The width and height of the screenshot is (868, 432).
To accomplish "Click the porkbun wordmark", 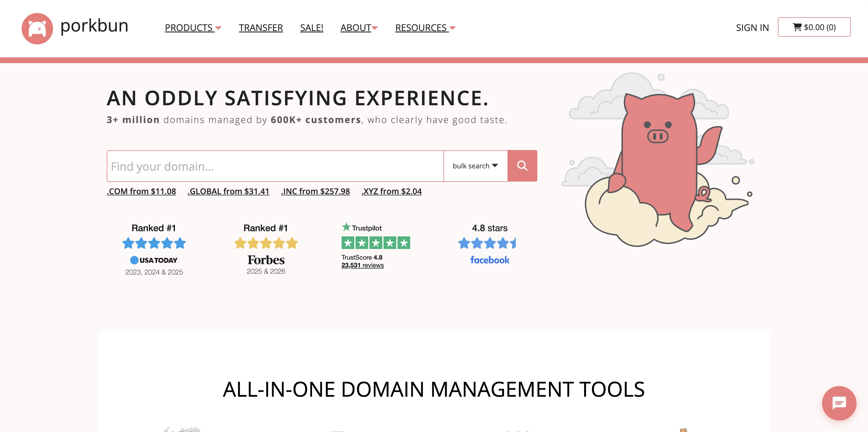I will [94, 26].
